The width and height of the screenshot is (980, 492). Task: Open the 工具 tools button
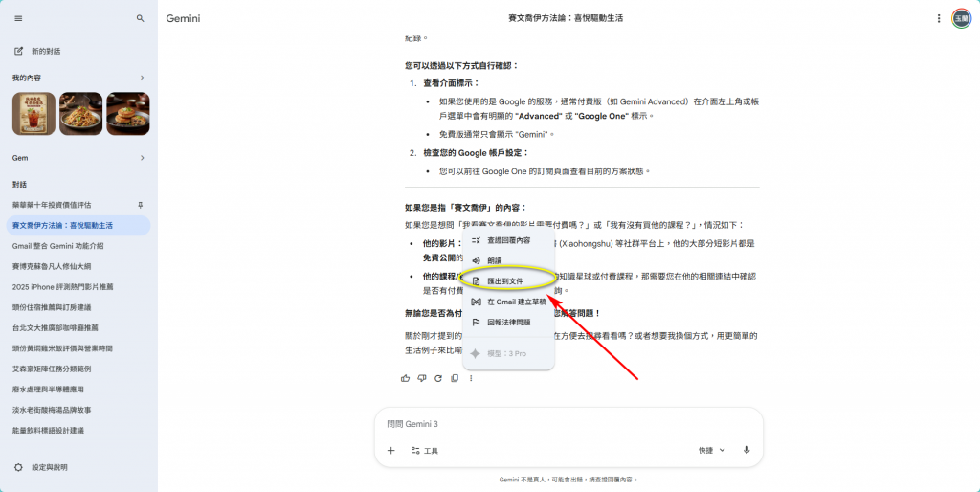pos(424,451)
